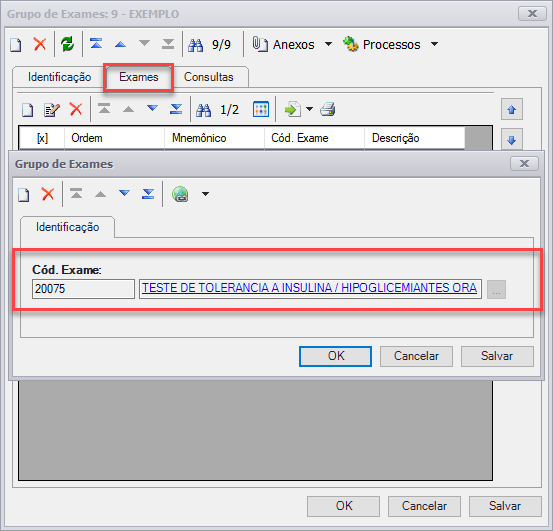Go to next record in dialog toolbar
The width and height of the screenshot is (553, 531).
pyautogui.click(x=124, y=193)
